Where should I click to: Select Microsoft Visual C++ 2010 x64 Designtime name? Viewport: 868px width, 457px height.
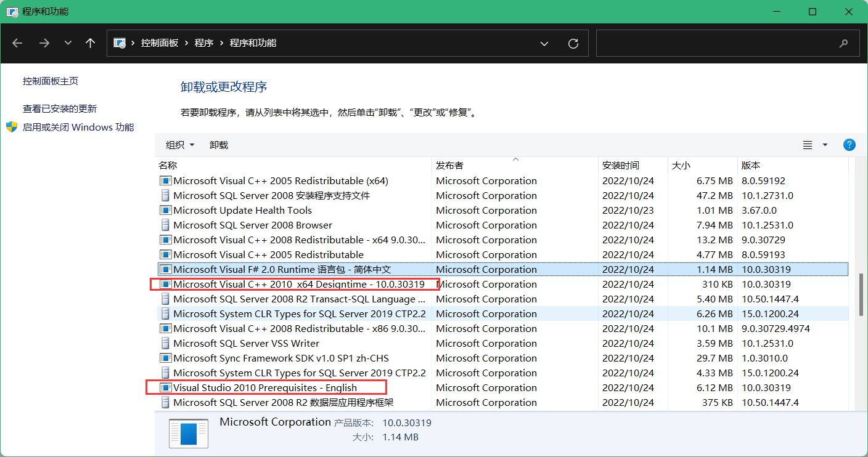tap(299, 284)
